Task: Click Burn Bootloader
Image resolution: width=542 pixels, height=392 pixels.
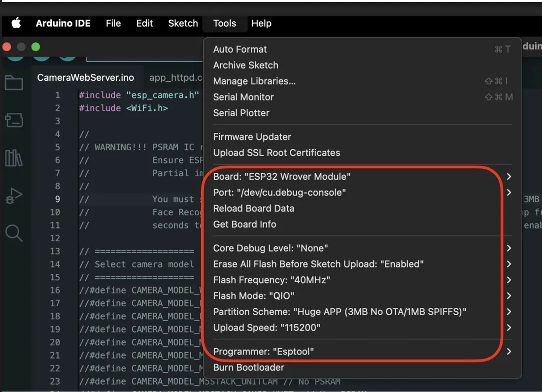Action: coord(362,367)
